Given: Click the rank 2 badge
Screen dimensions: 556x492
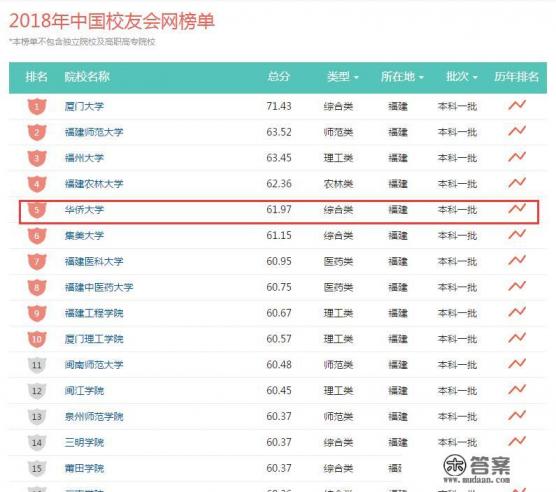Looking at the screenshot, I should (37, 133).
